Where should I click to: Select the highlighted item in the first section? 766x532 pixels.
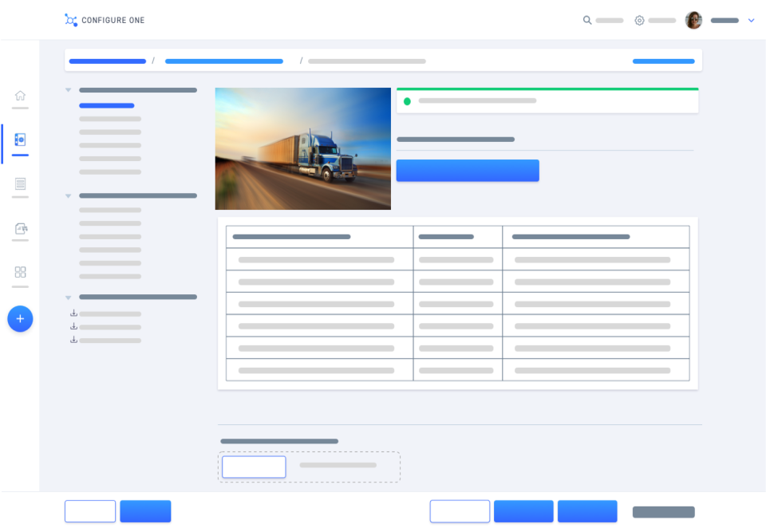pyautogui.click(x=106, y=105)
